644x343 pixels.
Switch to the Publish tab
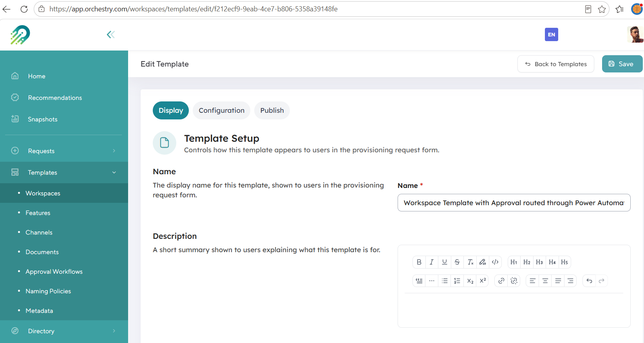click(272, 110)
